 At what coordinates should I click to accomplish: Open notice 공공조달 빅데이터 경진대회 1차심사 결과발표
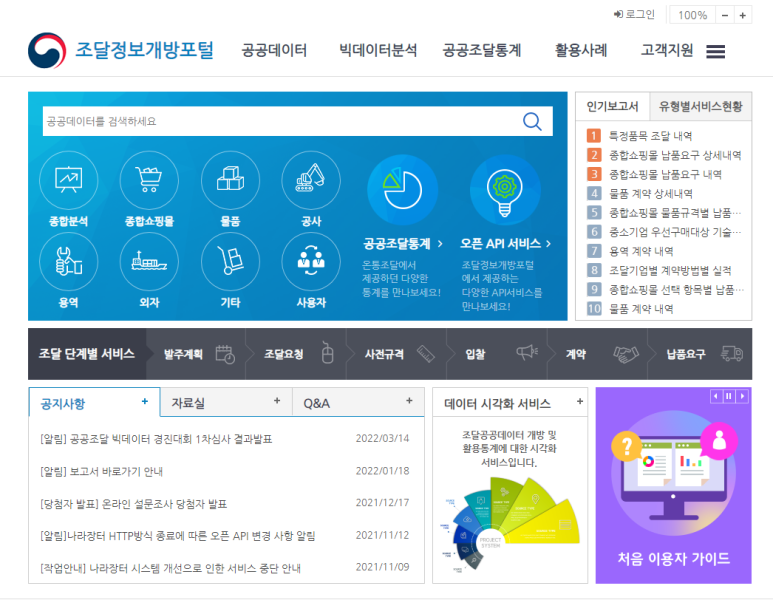156,439
